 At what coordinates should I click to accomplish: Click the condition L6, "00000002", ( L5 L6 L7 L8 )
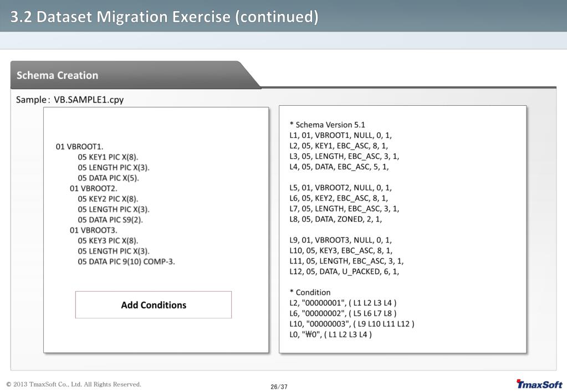[343, 313]
